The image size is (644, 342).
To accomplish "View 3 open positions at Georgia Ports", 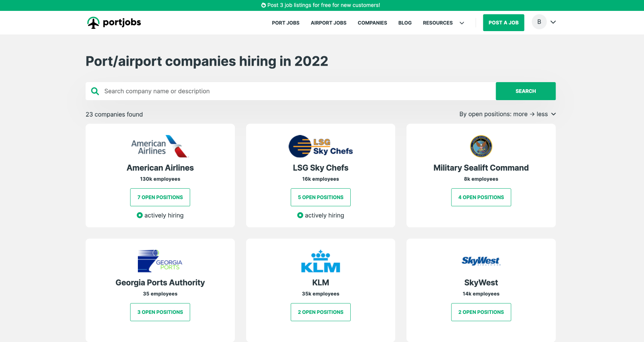I will click(160, 312).
